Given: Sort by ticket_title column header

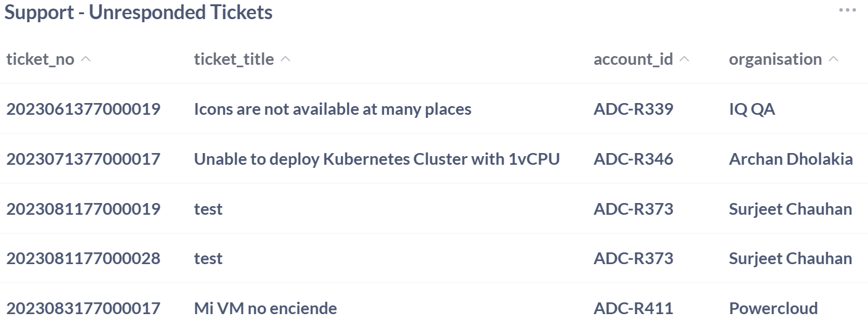Looking at the screenshot, I should (x=234, y=59).
